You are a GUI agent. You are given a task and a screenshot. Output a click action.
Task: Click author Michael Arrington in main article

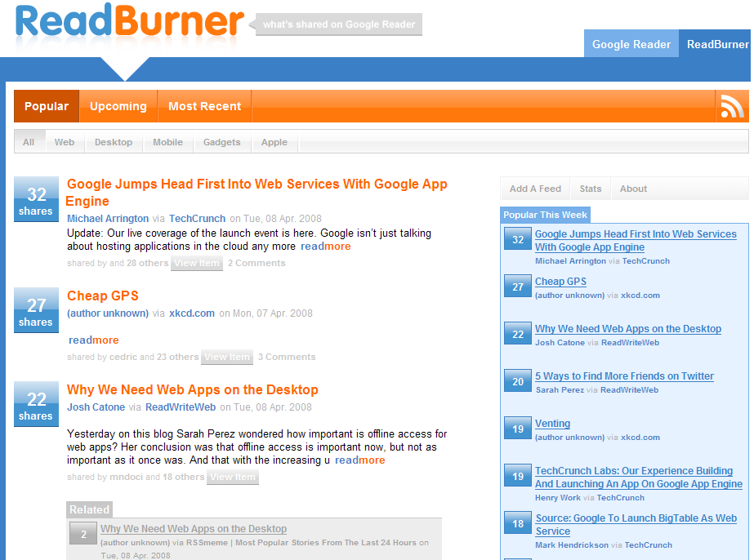pyautogui.click(x=108, y=218)
